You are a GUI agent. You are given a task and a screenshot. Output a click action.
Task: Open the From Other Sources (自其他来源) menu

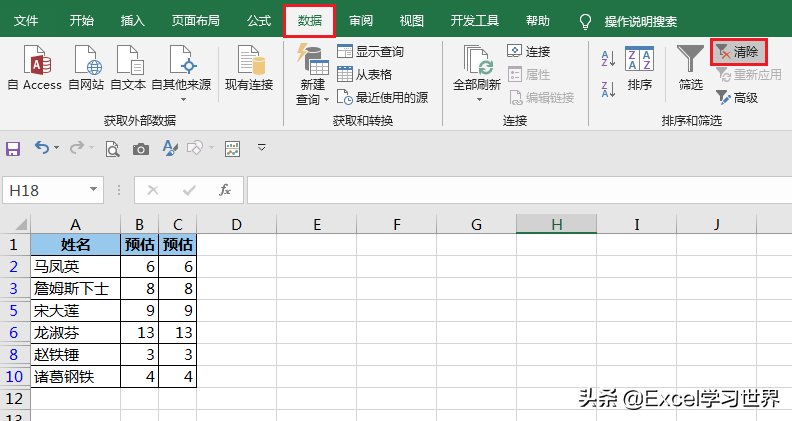click(x=181, y=72)
